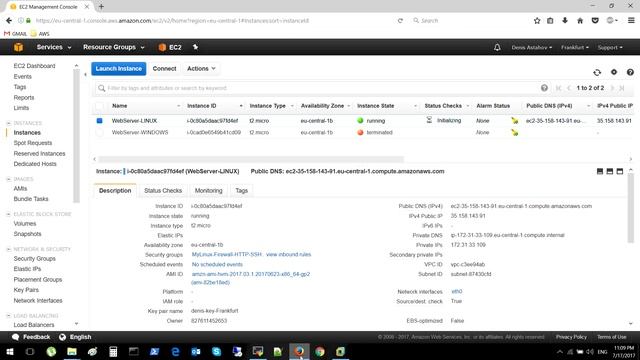The height and width of the screenshot is (360, 640).
Task: Open Outlook from the taskbar
Action: tap(196, 351)
